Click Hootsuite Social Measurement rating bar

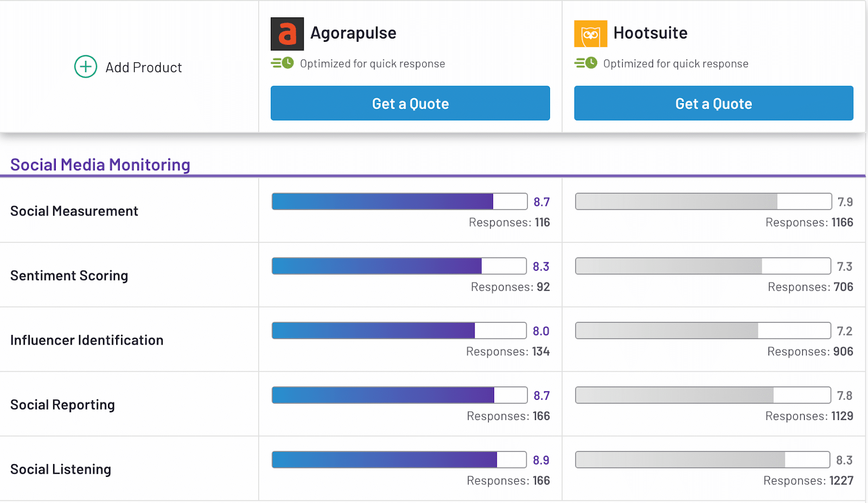pyautogui.click(x=703, y=201)
